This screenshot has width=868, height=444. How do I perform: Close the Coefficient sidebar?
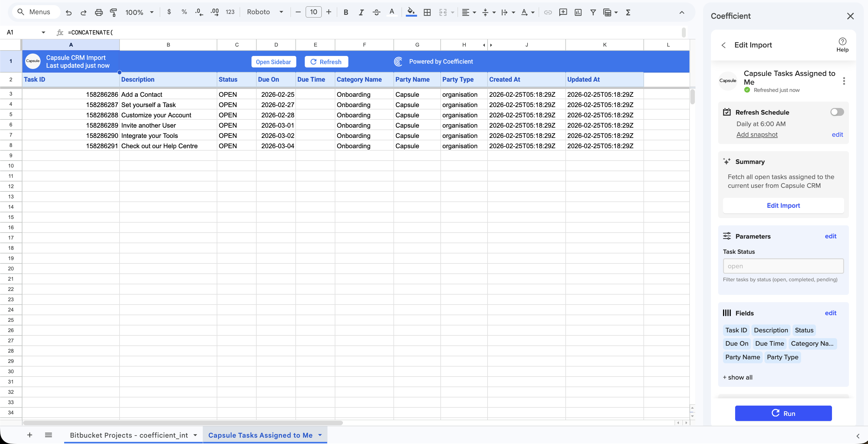(850, 16)
